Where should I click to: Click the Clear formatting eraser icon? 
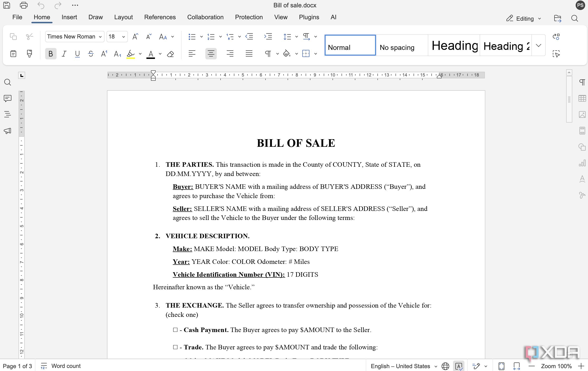pyautogui.click(x=170, y=54)
